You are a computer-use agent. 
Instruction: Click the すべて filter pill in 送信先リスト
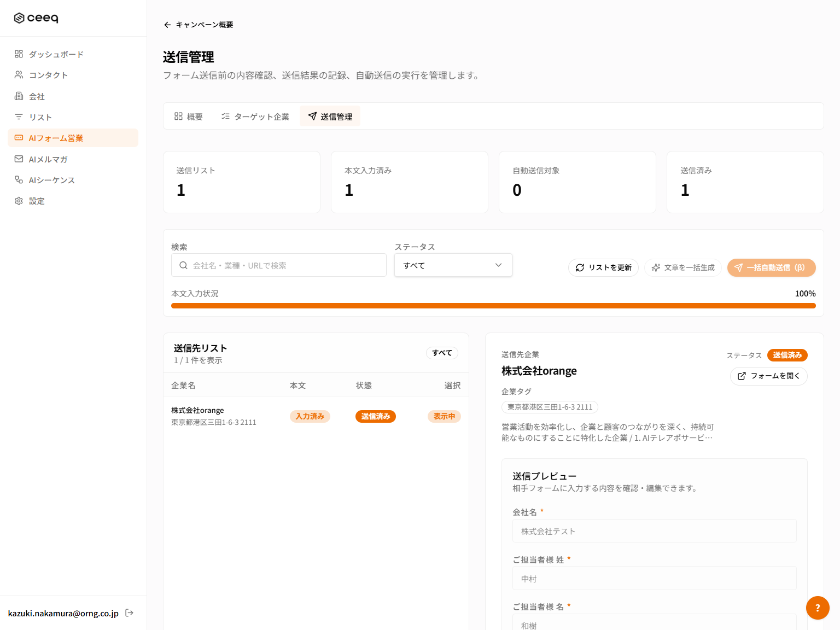[442, 353]
